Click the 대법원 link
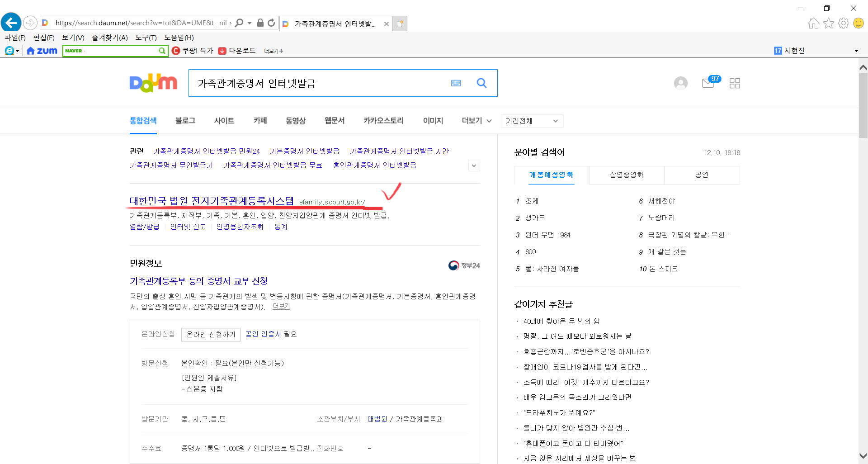Image resolution: width=868 pixels, height=464 pixels. (377, 419)
